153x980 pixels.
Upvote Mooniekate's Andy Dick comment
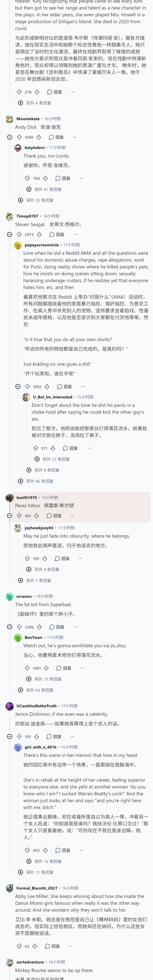coord(19,137)
